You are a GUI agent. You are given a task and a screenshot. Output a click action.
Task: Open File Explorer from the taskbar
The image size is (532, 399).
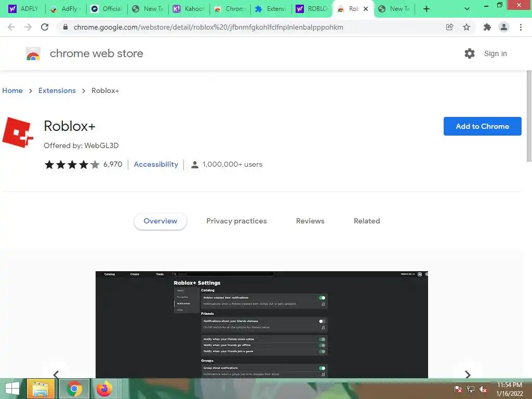click(41, 389)
